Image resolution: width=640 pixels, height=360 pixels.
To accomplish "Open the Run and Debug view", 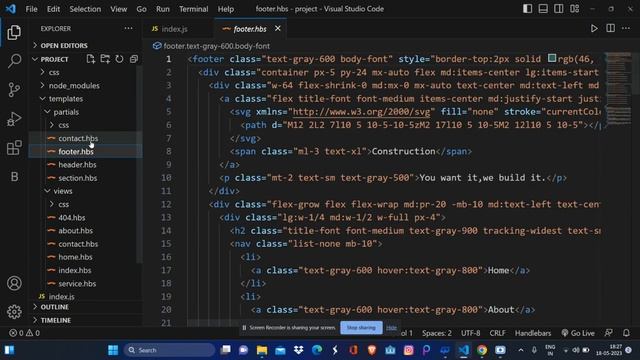I will point(14,119).
